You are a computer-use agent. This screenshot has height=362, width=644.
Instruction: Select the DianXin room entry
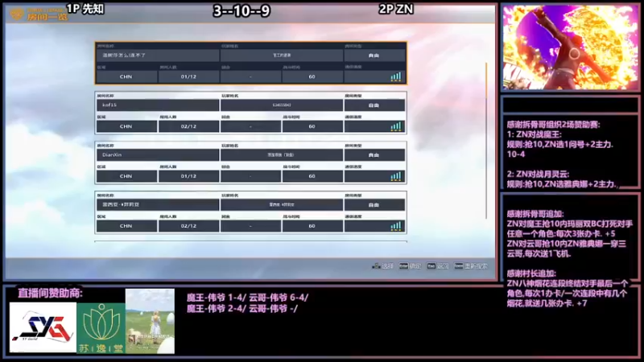[250, 162]
